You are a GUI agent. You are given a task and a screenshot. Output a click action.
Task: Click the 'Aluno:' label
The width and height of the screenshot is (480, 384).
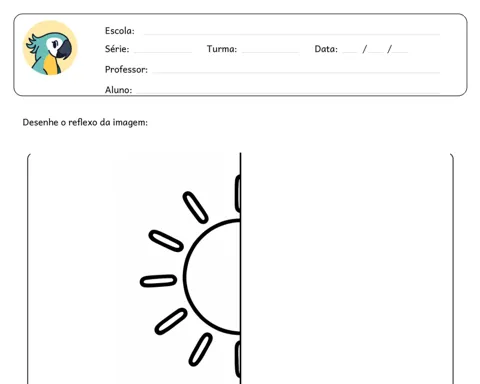coord(118,90)
